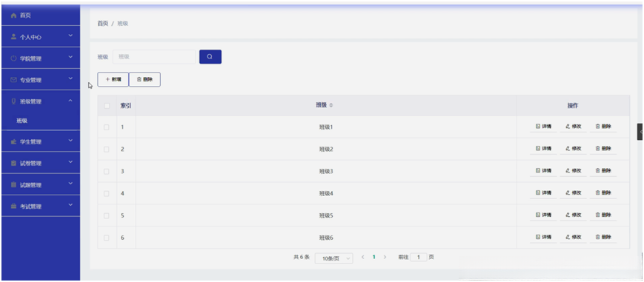Viewport: 644px width, 282px height.
Task: Check the checkbox for row 5
Action: click(107, 215)
